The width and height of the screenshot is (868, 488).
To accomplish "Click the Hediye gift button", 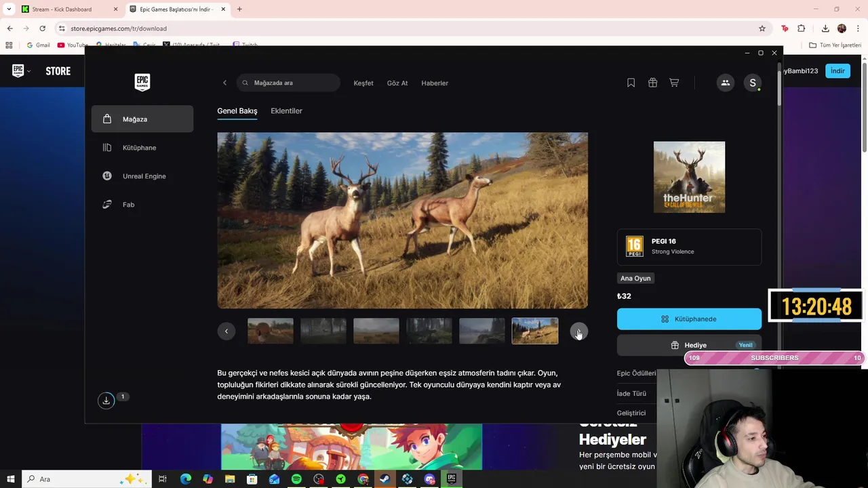I will 689,345.
